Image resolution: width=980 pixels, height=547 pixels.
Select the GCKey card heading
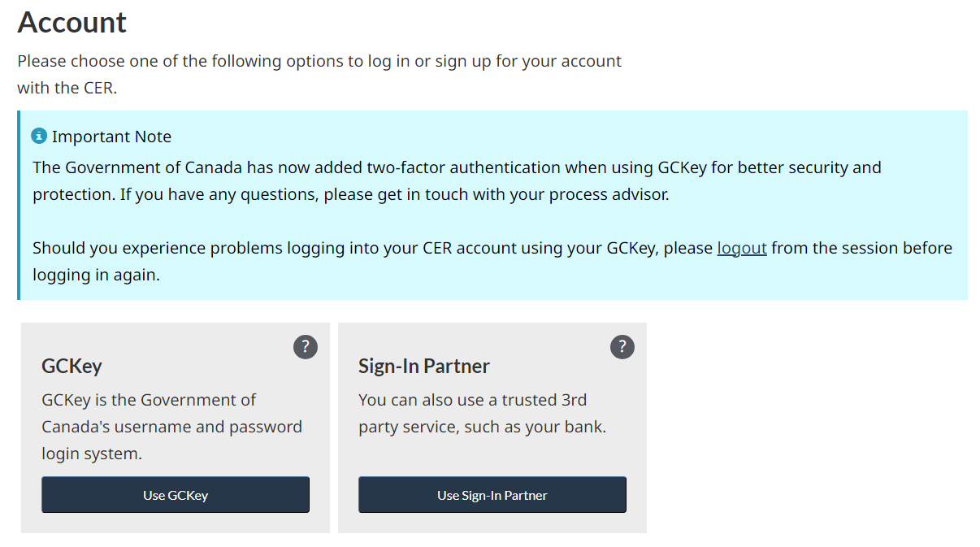tap(72, 366)
